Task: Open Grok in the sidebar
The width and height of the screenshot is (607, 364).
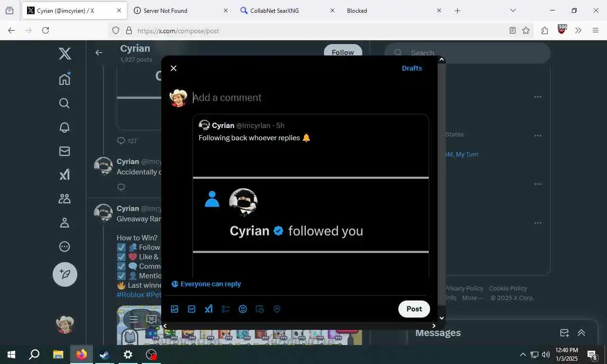Action: [x=65, y=175]
